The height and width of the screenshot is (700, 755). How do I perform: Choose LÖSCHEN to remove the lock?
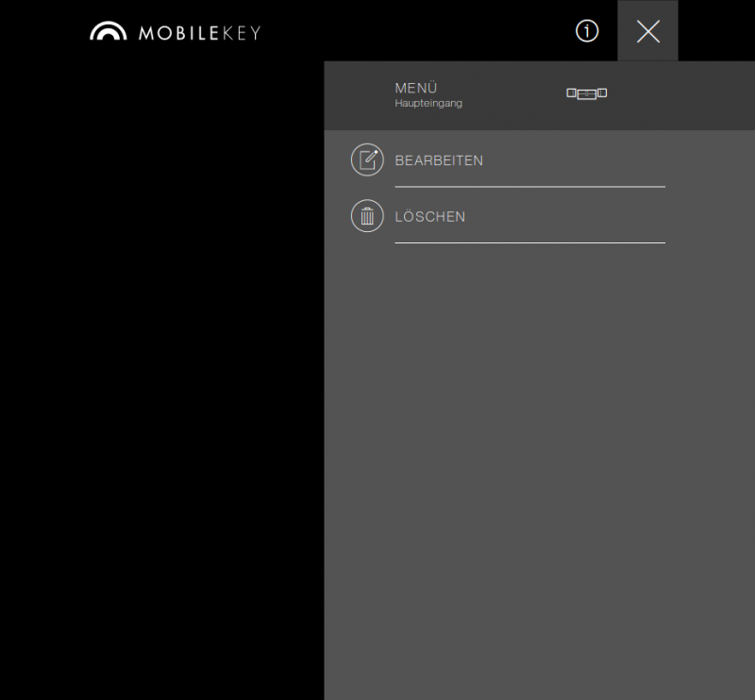point(430,216)
